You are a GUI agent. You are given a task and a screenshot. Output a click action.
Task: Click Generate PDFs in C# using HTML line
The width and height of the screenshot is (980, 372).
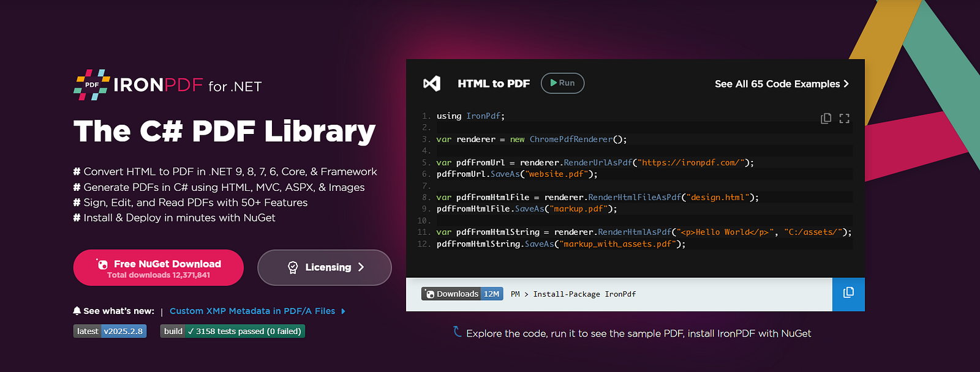point(219,187)
